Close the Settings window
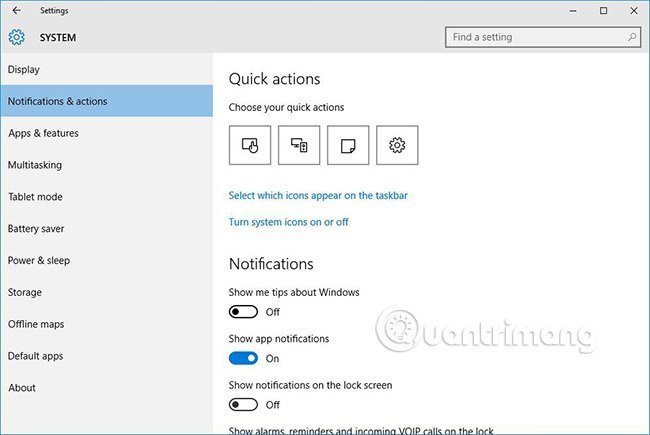 tap(634, 11)
